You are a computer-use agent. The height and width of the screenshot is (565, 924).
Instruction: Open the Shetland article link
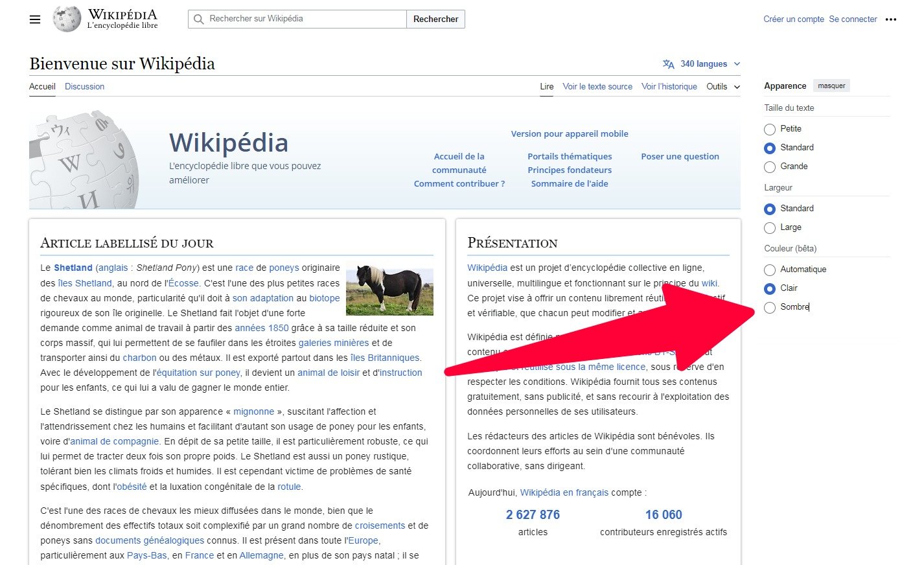[x=72, y=267]
